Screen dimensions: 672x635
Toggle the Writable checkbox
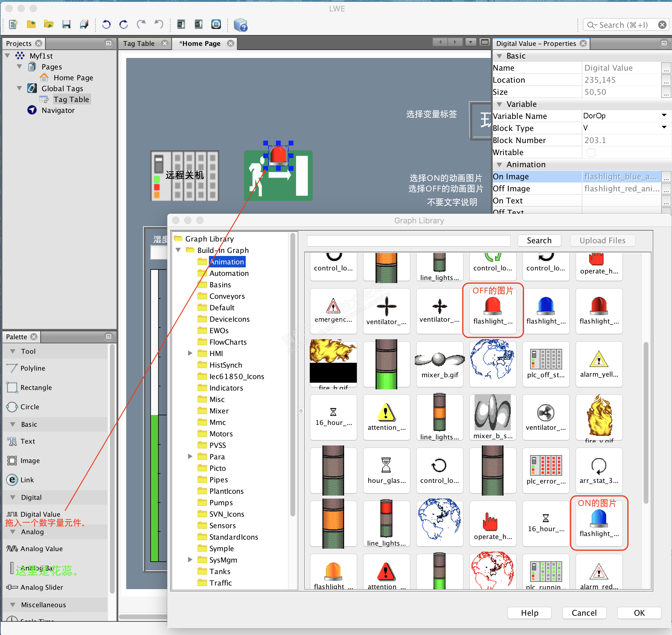[x=591, y=153]
